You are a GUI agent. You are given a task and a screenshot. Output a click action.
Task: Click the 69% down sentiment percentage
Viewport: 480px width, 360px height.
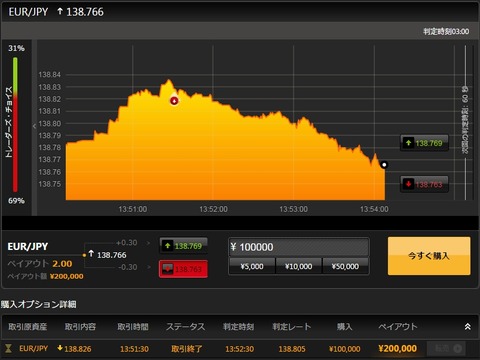pyautogui.click(x=16, y=201)
